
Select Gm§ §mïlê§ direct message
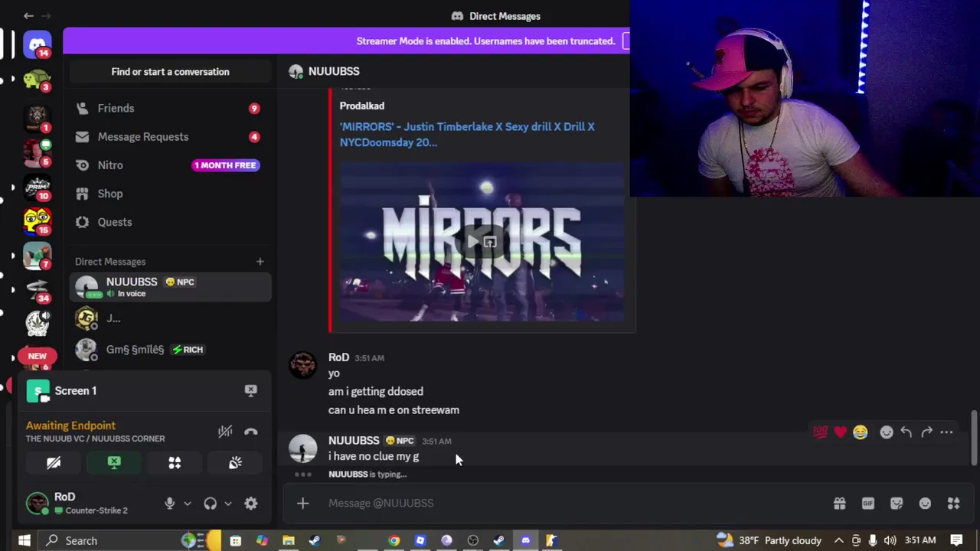click(x=170, y=349)
